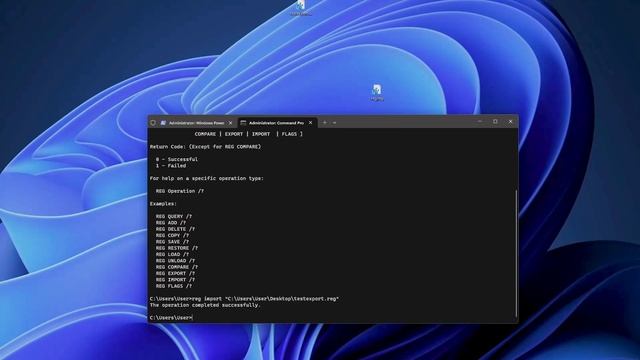640x360 pixels.
Task: Click the 'REG UNLOAD /?' example line
Action: 175,261
